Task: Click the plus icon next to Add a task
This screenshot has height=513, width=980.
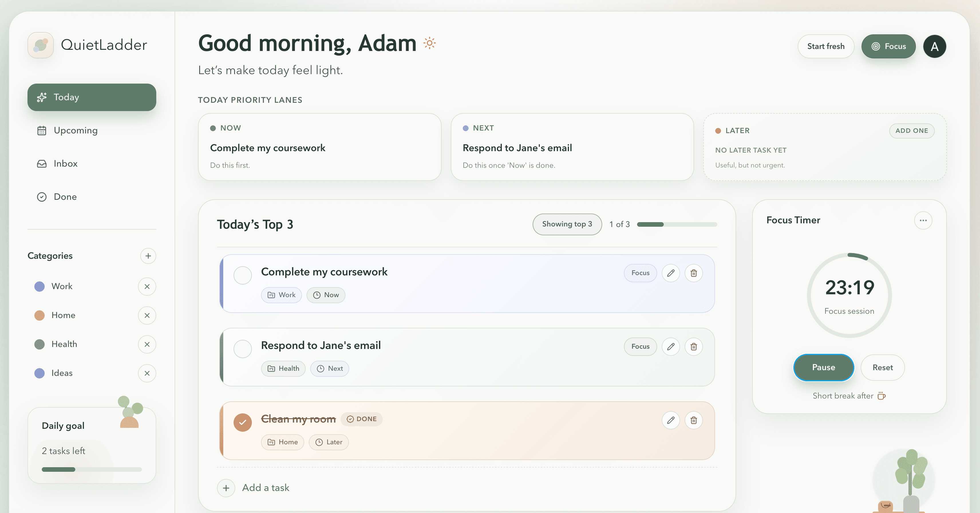Action: click(x=226, y=488)
